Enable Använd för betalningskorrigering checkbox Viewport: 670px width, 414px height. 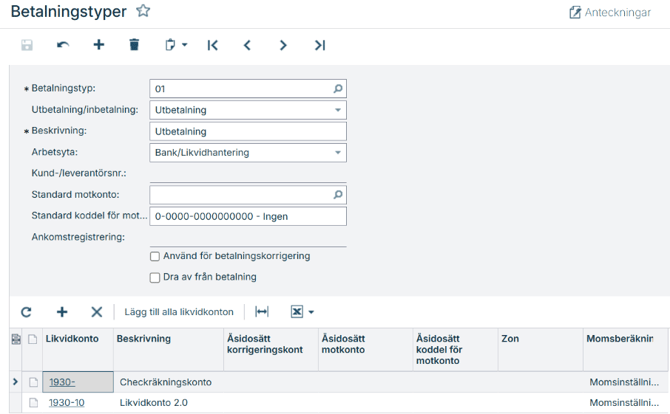tap(155, 256)
